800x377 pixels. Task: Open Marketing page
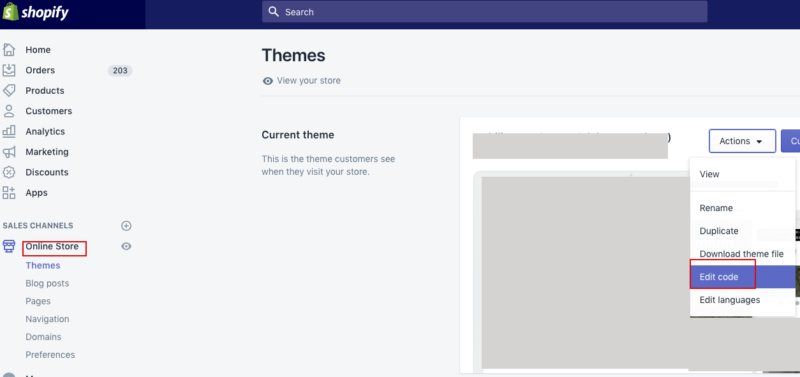point(47,152)
